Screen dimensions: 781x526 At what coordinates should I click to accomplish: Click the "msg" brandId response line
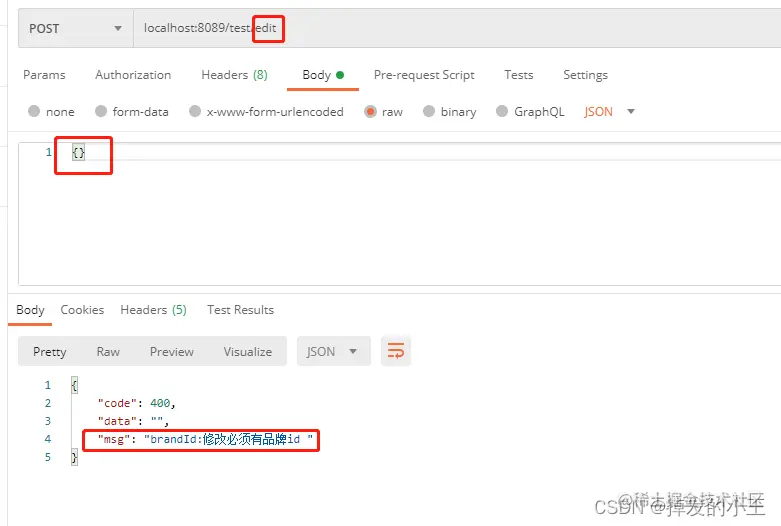[205, 439]
